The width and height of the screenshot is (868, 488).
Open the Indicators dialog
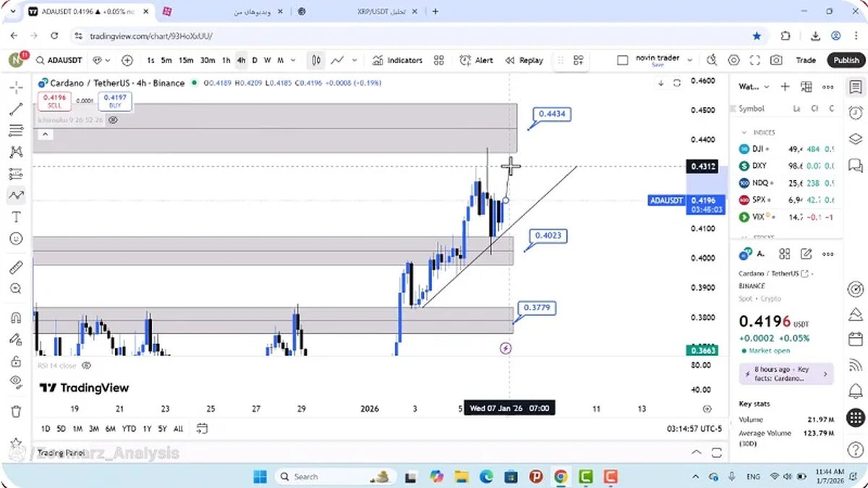click(397, 60)
